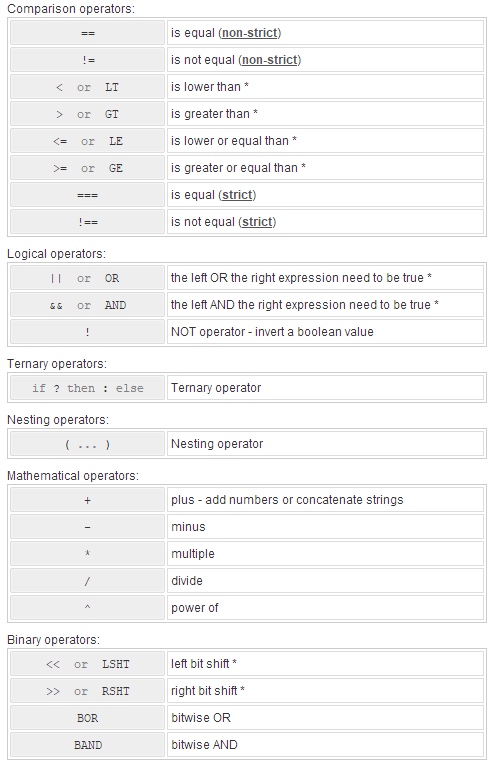
Task: Click the '&& or AND' operator cell
Action: pyautogui.click(x=87, y=305)
